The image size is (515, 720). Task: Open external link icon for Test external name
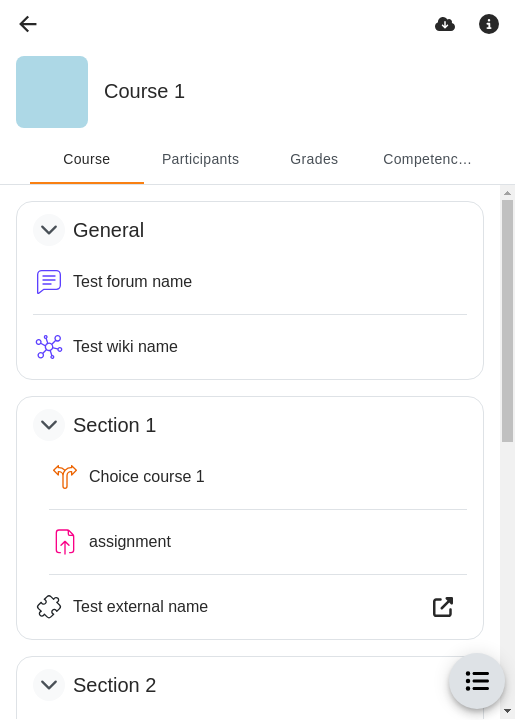coord(443,607)
